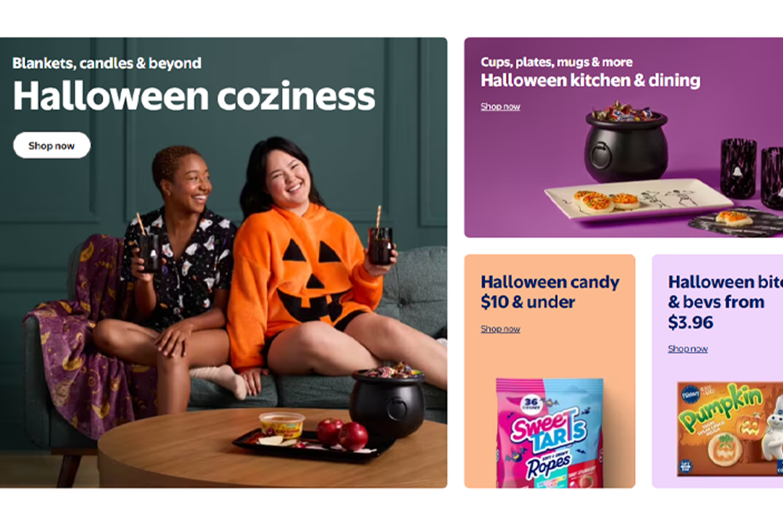The image size is (783, 532).
Task: Select the Halloween bites & bevs heading
Action: point(725,302)
